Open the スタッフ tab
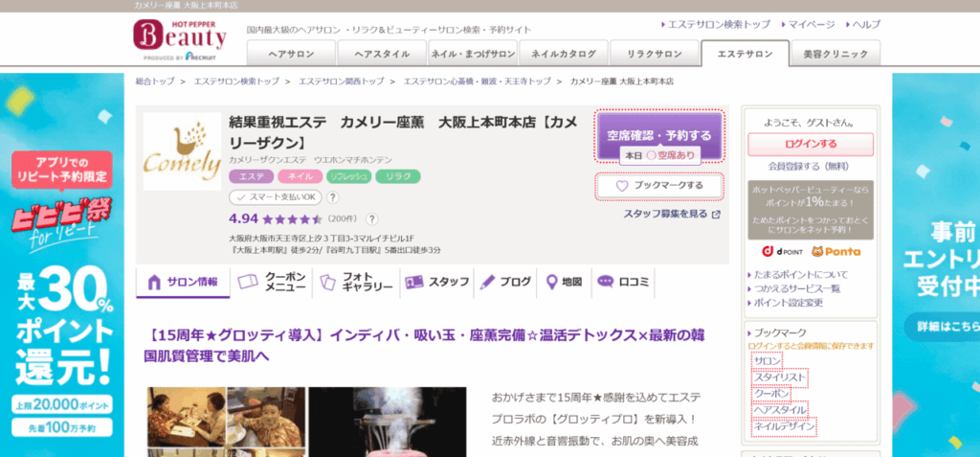980x457 pixels. (436, 283)
